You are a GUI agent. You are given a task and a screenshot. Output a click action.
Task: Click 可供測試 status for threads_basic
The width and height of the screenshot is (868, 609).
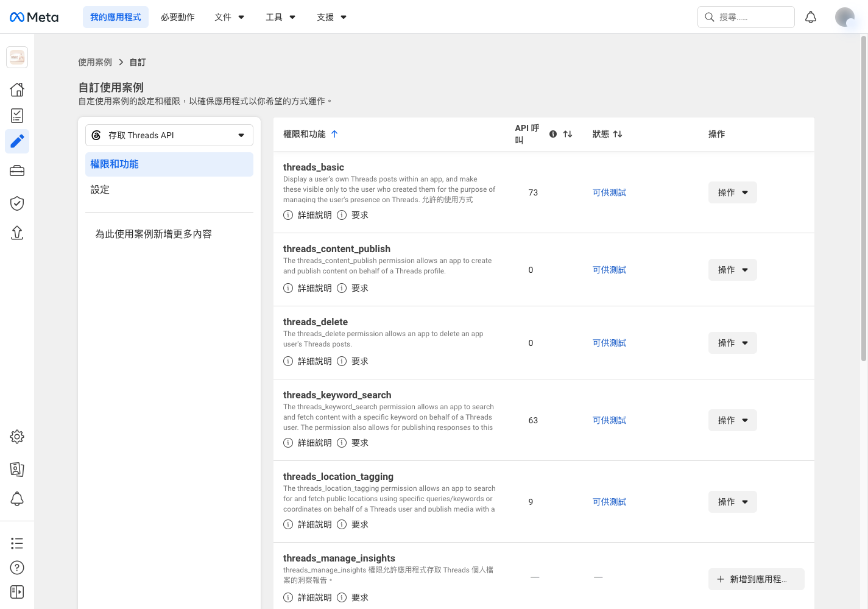609,192
